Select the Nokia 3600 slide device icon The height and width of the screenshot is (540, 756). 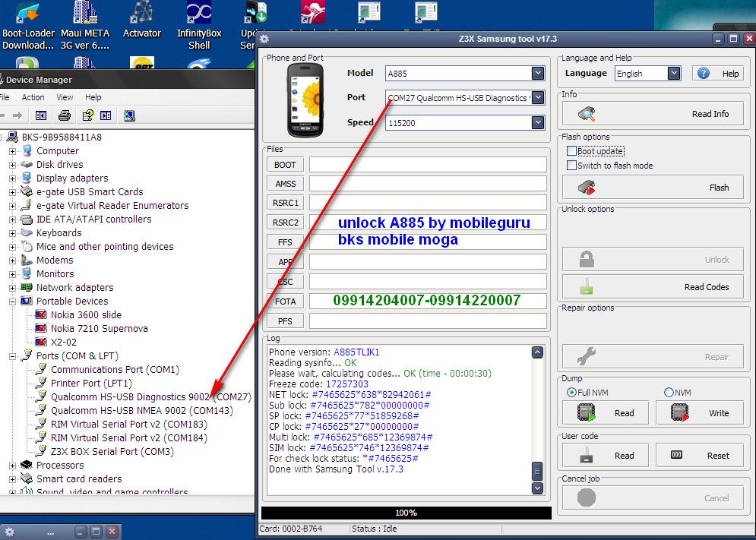(41, 315)
